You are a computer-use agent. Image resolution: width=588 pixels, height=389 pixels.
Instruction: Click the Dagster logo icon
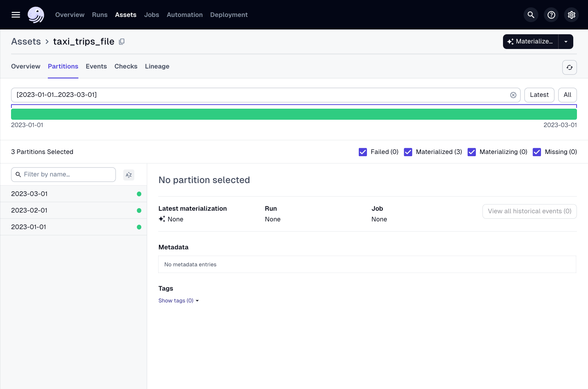[x=36, y=15]
